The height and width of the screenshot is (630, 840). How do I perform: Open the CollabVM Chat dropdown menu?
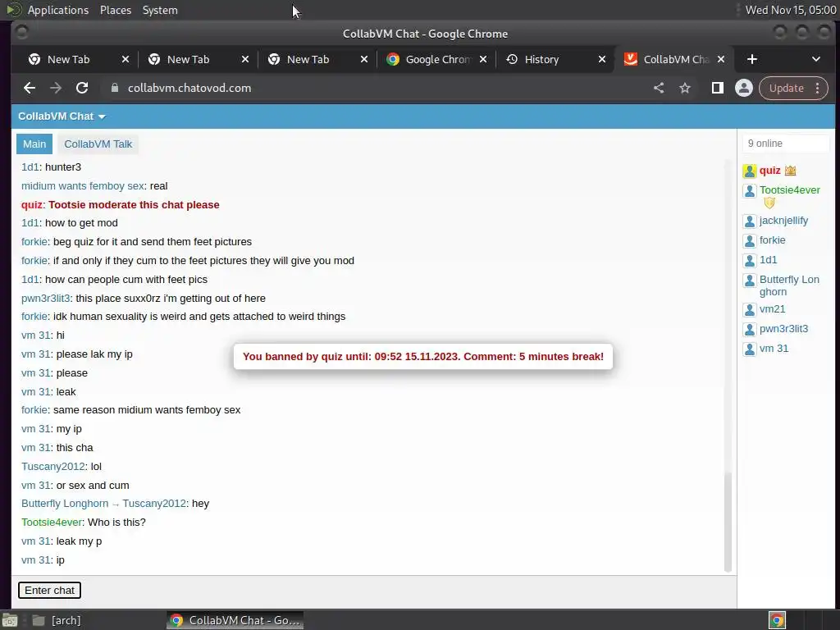click(62, 116)
